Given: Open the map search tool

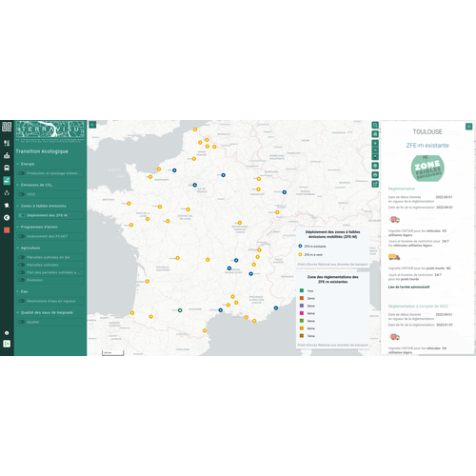Looking at the screenshot, I should 375,125.
